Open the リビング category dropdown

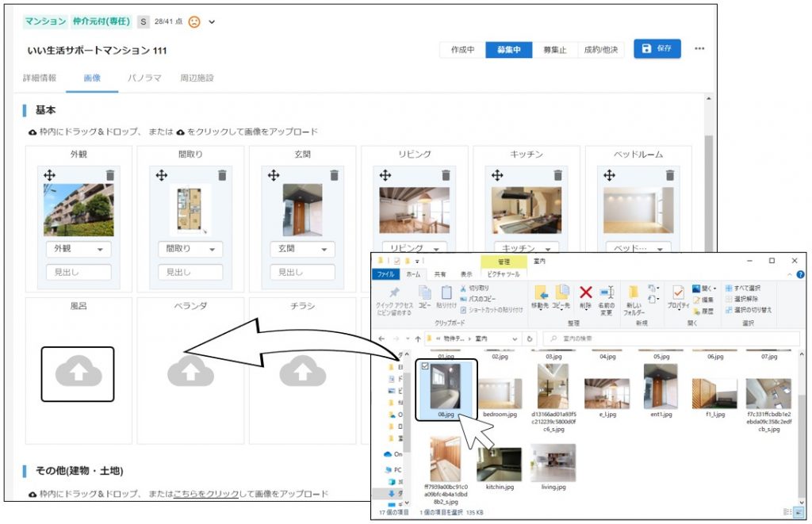point(414,248)
